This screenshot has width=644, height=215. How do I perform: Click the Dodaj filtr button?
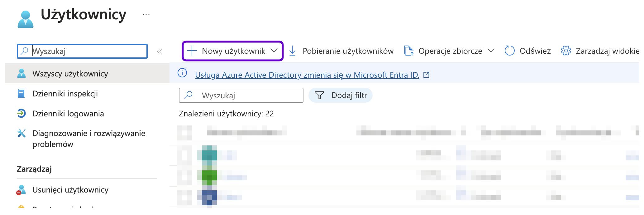tap(341, 95)
